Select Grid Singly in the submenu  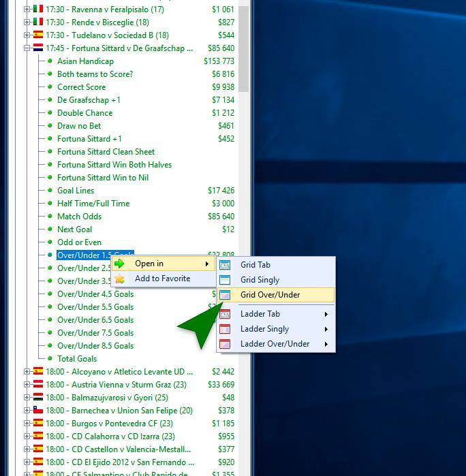[x=276, y=280]
